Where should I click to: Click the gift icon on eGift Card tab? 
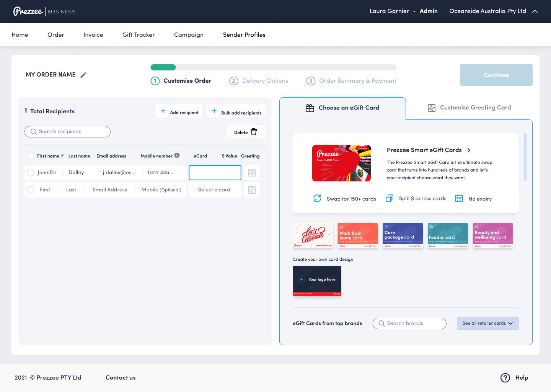tap(310, 108)
